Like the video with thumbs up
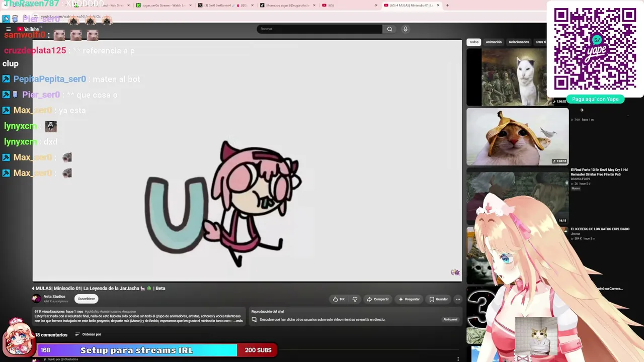Image resolution: width=644 pixels, height=362 pixels. (x=339, y=299)
